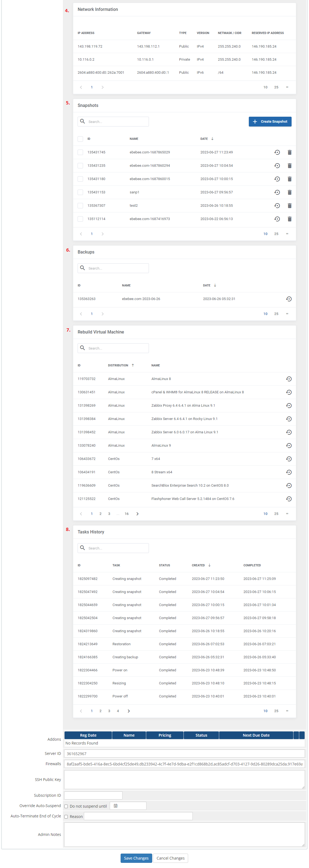The height and width of the screenshot is (868, 309).
Task: Rebuild VM with AlmaLinux 8 image
Action: coord(289,379)
